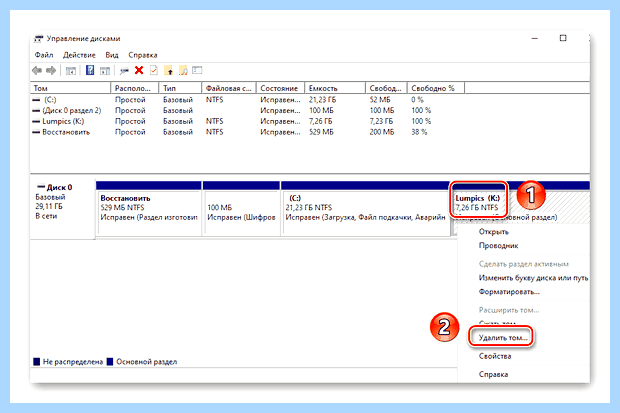620x413 pixels.
Task: Sort by the Емкость column header
Action: point(335,88)
